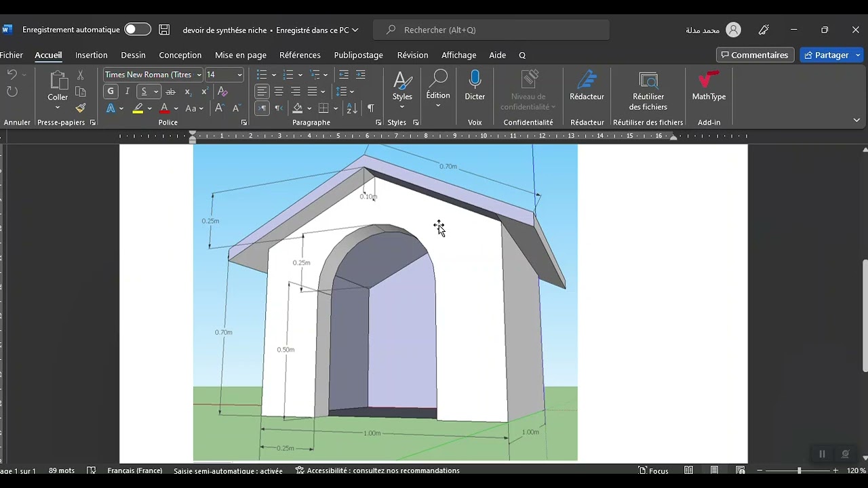Viewport: 868px width, 488px height.
Task: Toggle italic I formatting
Action: [127, 91]
